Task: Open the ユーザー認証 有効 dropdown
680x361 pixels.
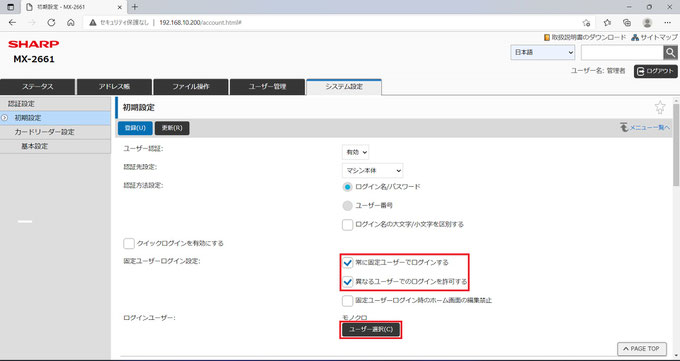Action: (x=355, y=152)
